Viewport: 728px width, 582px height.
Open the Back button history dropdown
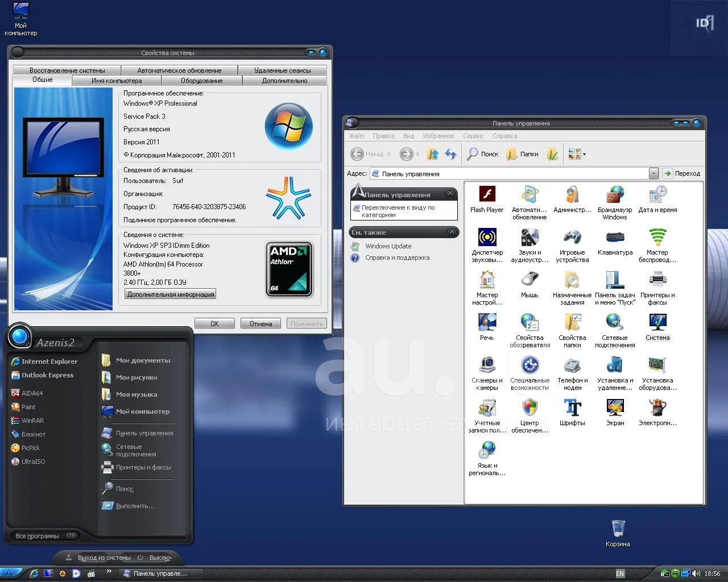[388, 154]
